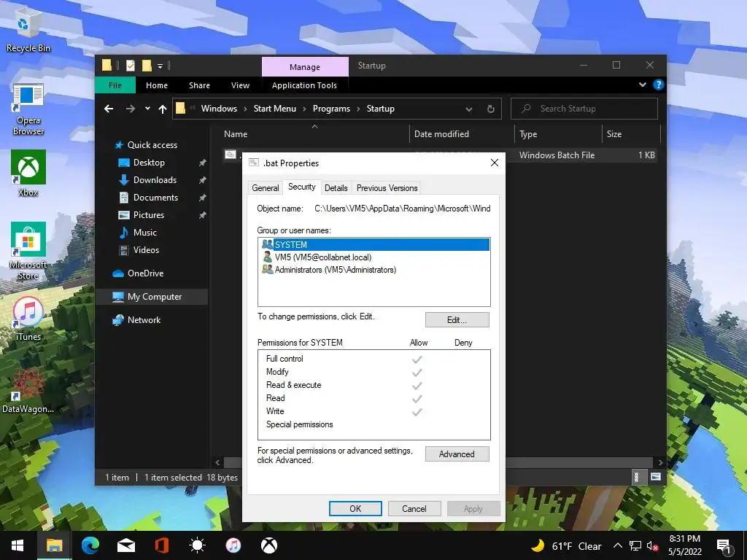This screenshot has width=747, height=560.
Task: Open Documents in navigation pane
Action: tap(155, 198)
